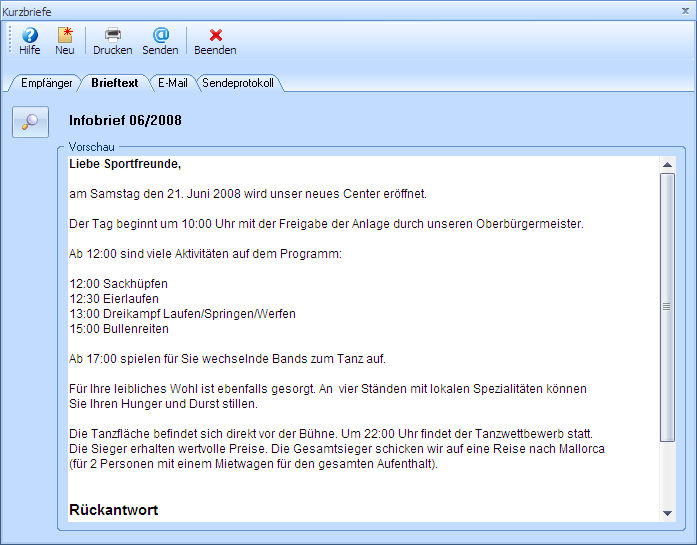Click the greeting Liebe Sportfreunde
The height and width of the screenshot is (545, 697).
(125, 164)
